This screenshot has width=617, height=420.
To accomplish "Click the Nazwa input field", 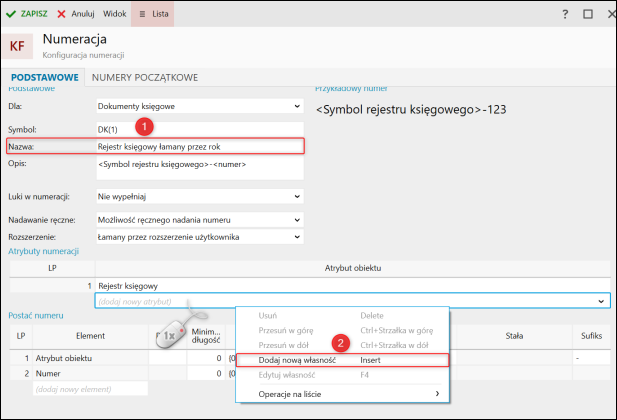I will tap(200, 146).
